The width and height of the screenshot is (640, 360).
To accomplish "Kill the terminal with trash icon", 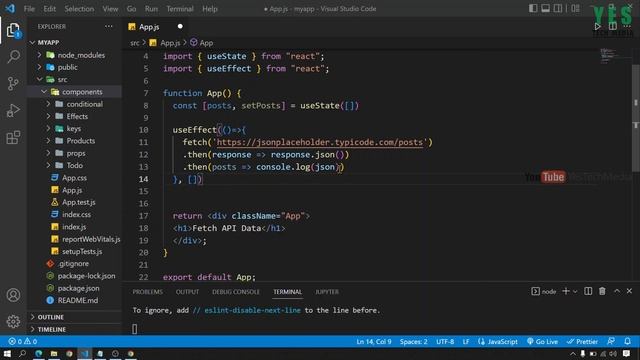I will [602, 291].
